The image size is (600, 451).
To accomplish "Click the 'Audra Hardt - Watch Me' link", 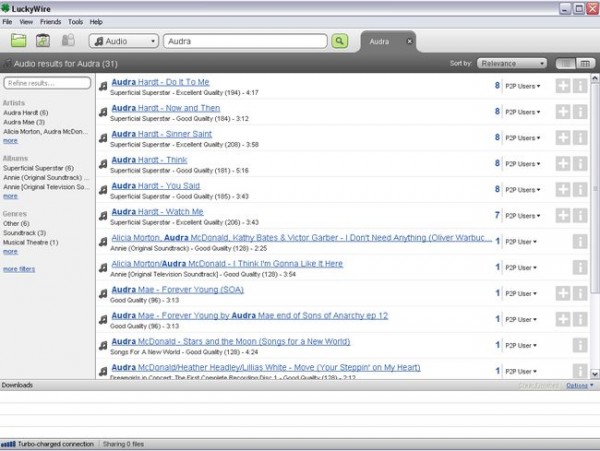I will pyautogui.click(x=157, y=212).
